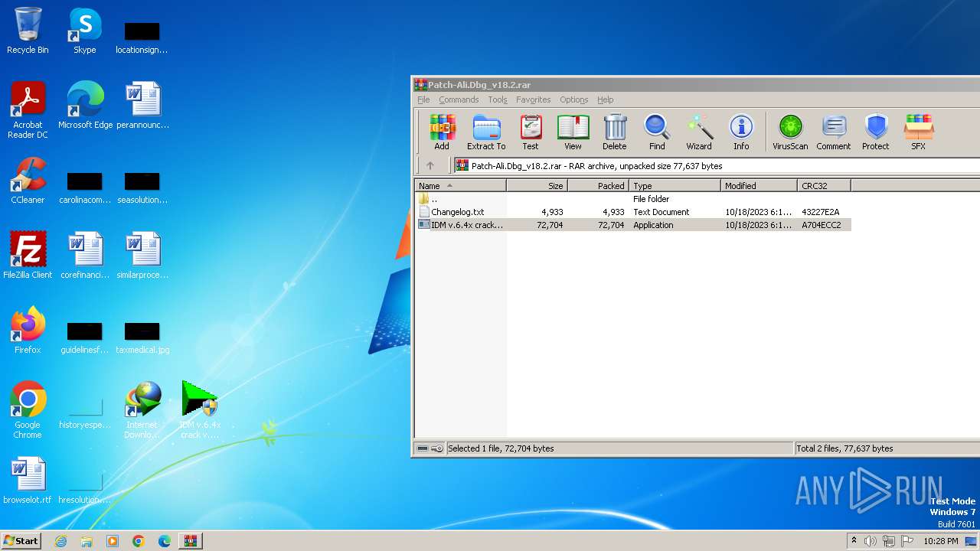Click CRC32 value 43227E2A
The image size is (980, 551).
(821, 212)
